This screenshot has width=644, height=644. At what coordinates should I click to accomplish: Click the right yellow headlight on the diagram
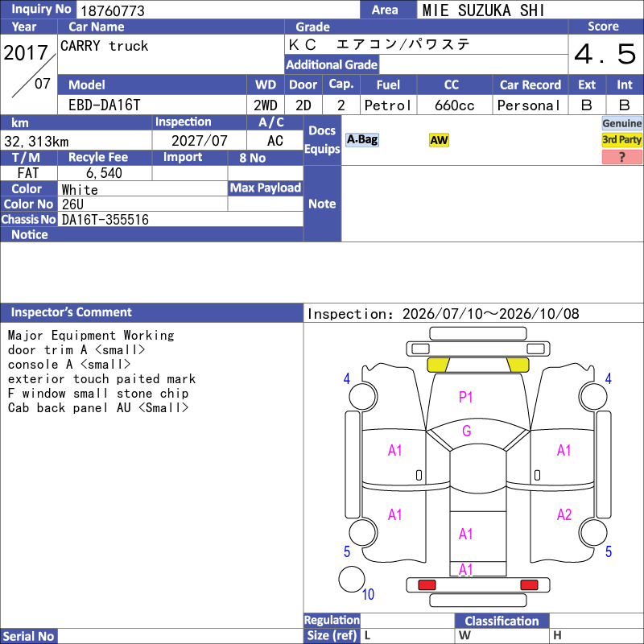tap(518, 365)
